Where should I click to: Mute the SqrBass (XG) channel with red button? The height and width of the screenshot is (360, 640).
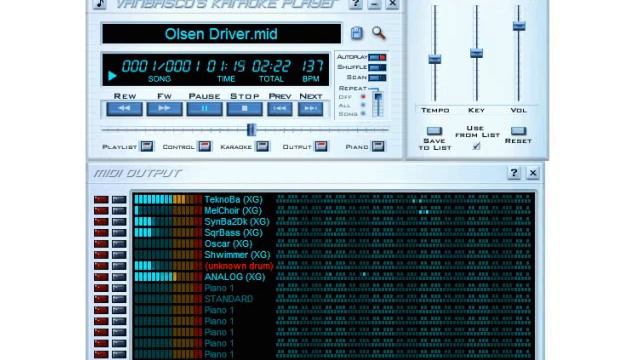pos(101,233)
